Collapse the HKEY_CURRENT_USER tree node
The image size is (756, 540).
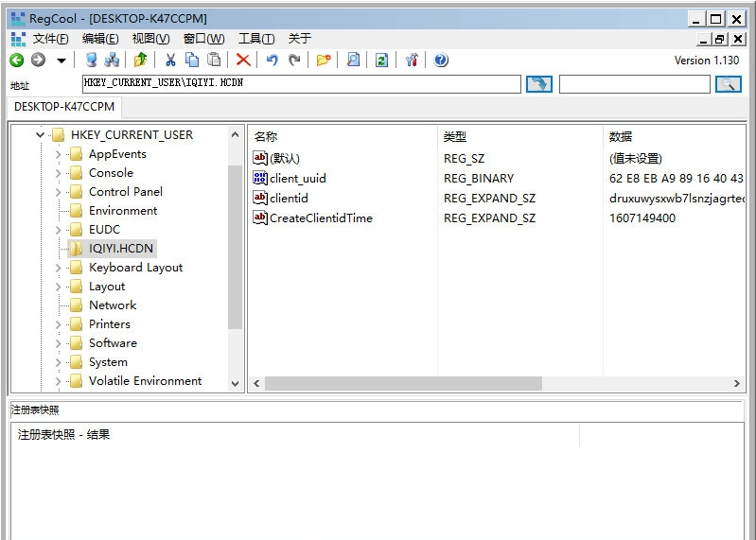coord(41,135)
